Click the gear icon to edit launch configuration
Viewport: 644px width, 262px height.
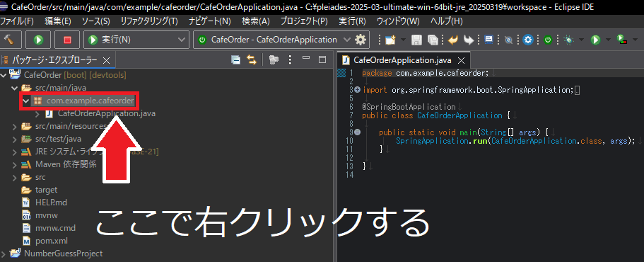pos(361,40)
